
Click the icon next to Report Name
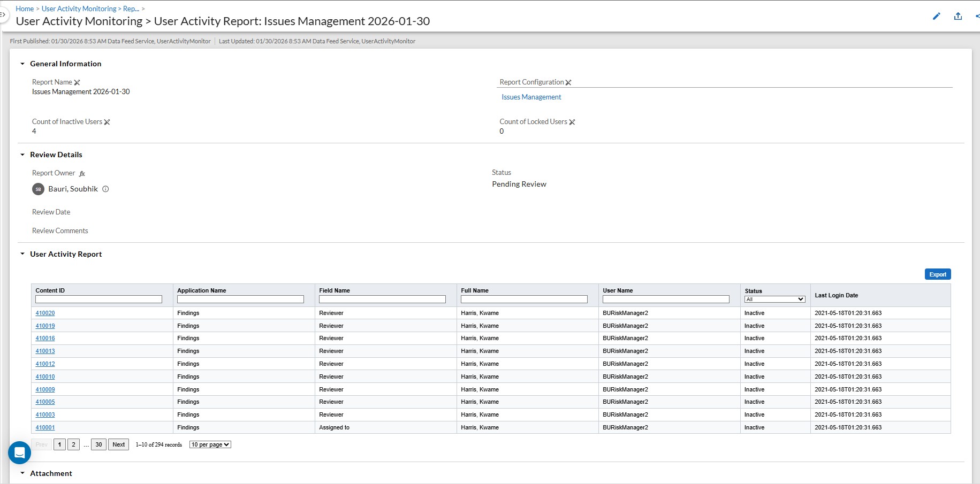[77, 82]
